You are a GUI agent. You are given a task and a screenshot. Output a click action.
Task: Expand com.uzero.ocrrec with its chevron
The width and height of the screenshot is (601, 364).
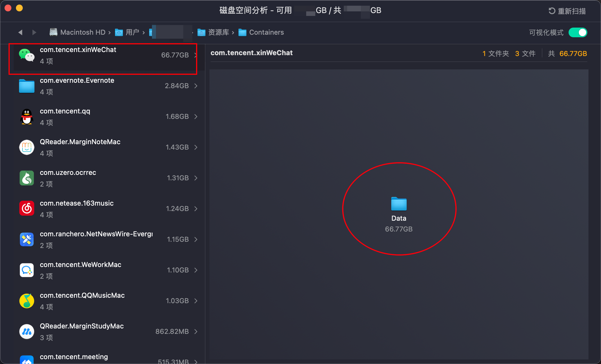(x=196, y=178)
